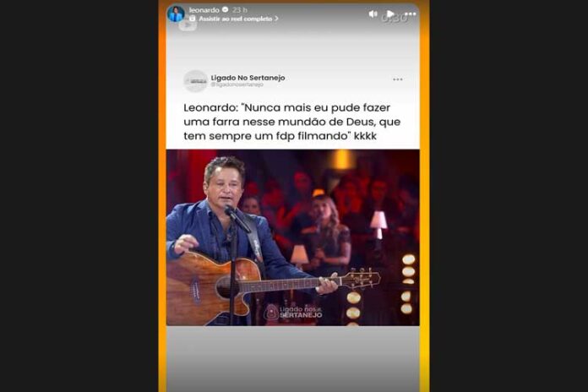Image resolution: width=588 pixels, height=392 pixels.
Task: Click the @ligadonosertanejo handle
Action: [x=237, y=84]
